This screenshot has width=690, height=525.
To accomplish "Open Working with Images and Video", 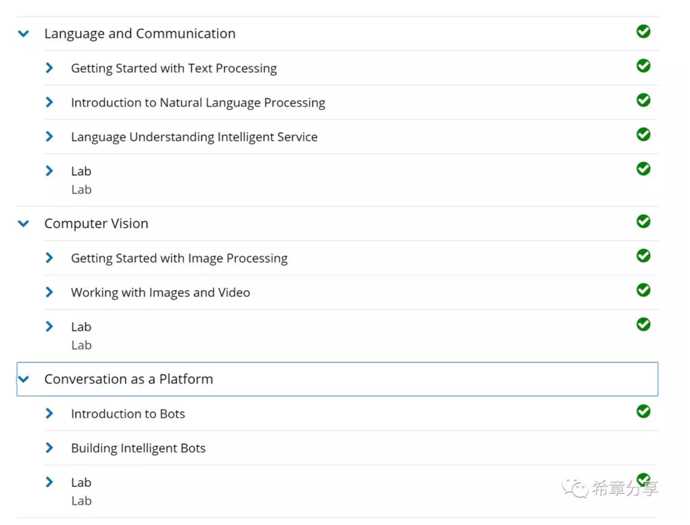I will [x=161, y=293].
